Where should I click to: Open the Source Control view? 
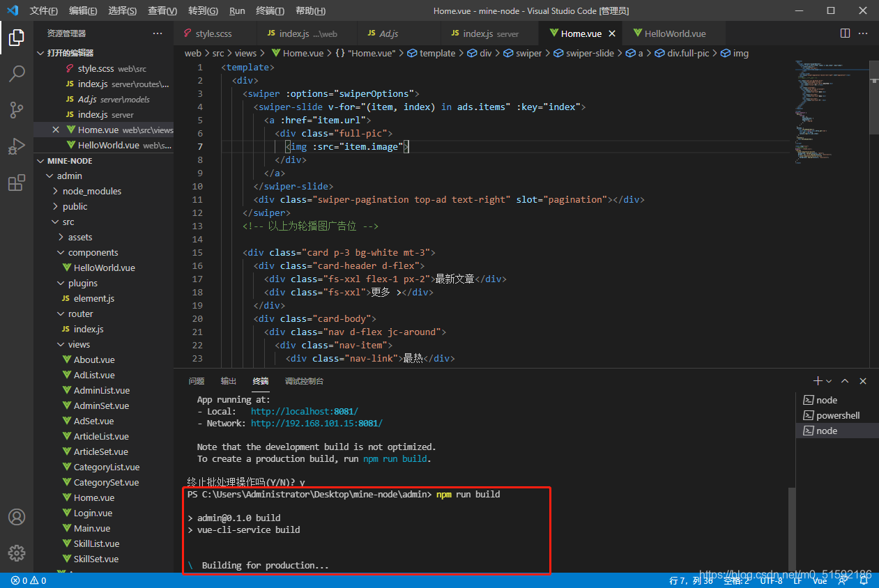[x=17, y=110]
